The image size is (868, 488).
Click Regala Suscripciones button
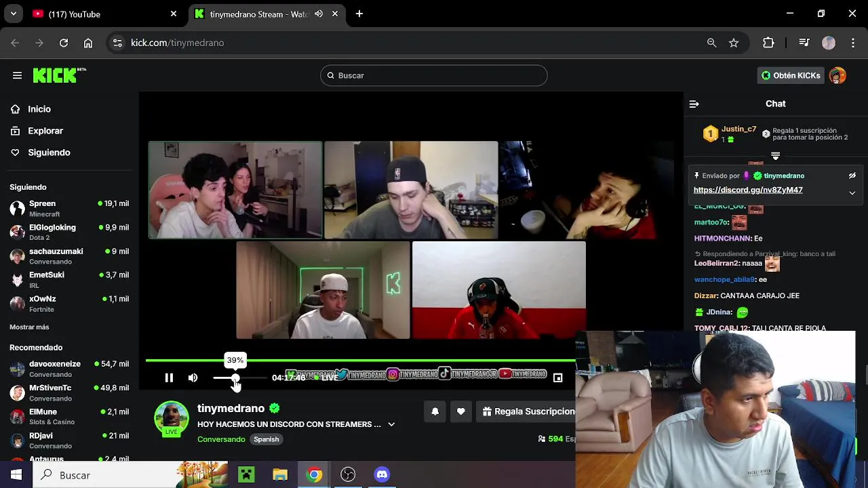(528, 411)
